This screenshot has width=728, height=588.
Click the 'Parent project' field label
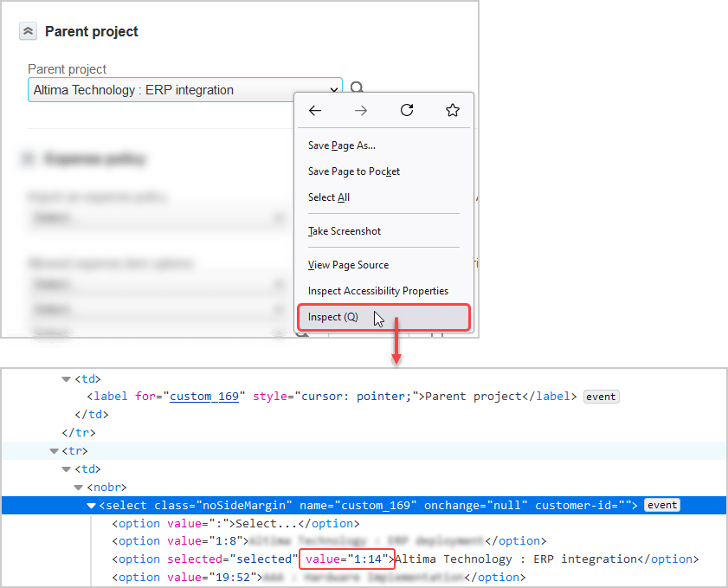tap(67, 69)
